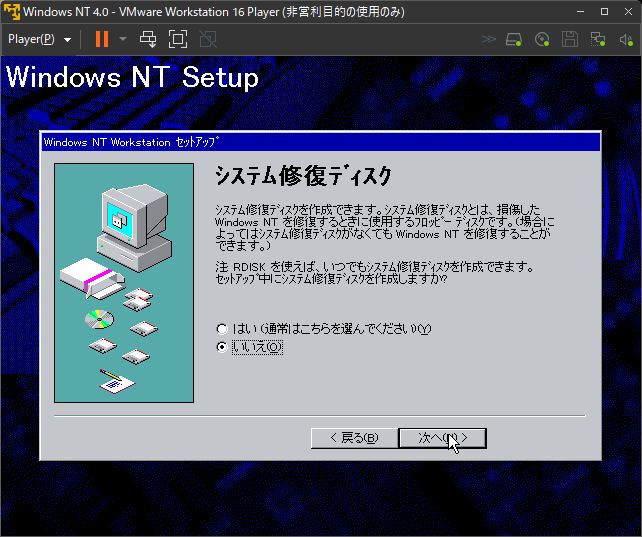
Task: Click the 戻る(B) back button
Action: pos(354,438)
